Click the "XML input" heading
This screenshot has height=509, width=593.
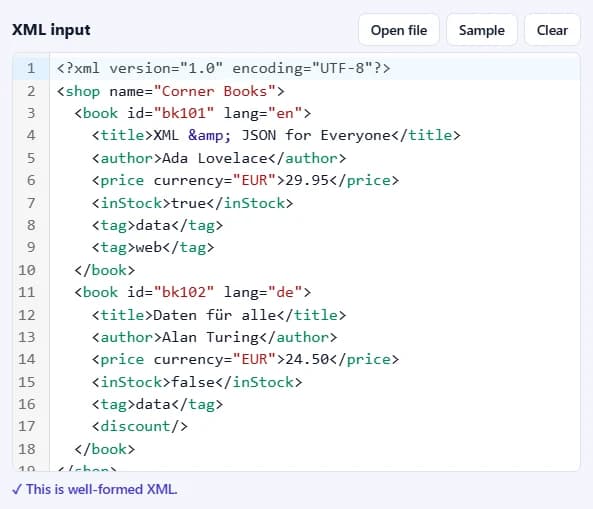tap(51, 30)
